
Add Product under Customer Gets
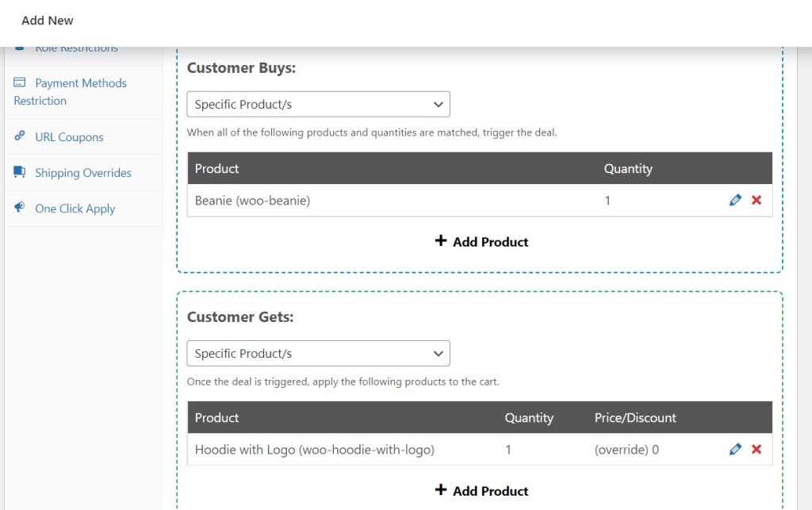[x=481, y=491]
